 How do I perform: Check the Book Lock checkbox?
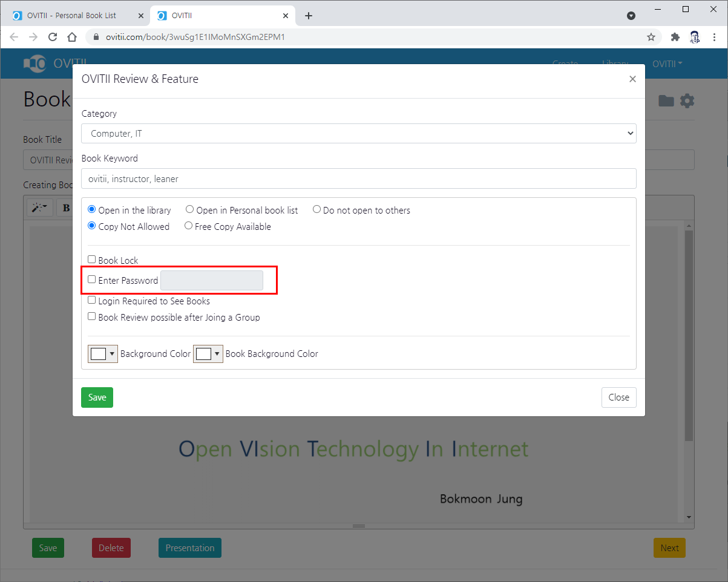(x=92, y=260)
